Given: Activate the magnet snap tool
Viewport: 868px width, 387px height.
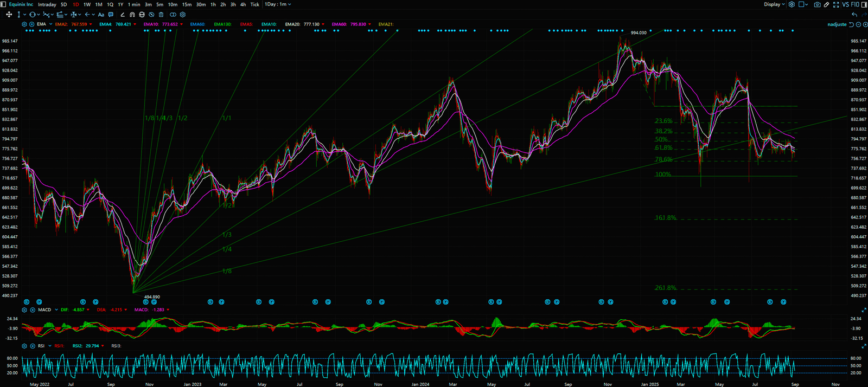Looking at the screenshot, I should pos(132,15).
